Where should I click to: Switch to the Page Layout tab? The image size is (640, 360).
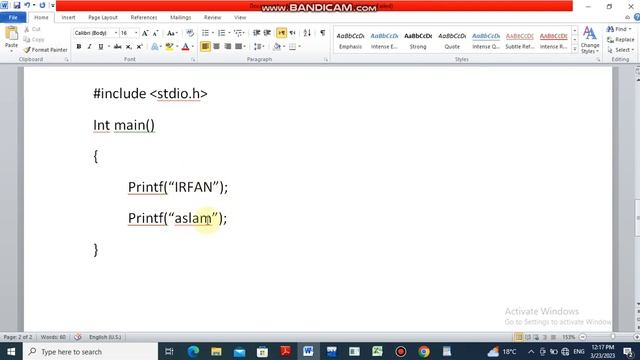point(103,18)
